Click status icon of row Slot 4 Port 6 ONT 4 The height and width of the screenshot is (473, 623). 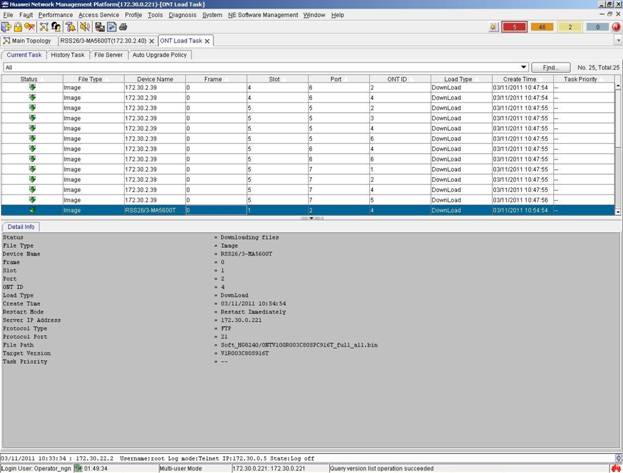click(32, 97)
